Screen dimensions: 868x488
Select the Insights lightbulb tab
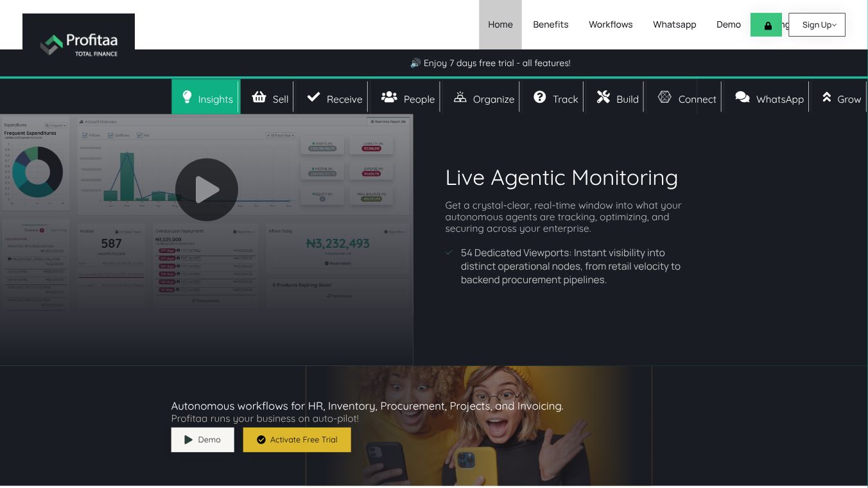205,97
